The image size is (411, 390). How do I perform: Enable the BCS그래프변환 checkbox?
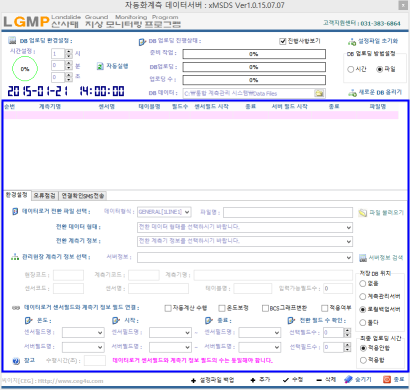click(x=265, y=308)
